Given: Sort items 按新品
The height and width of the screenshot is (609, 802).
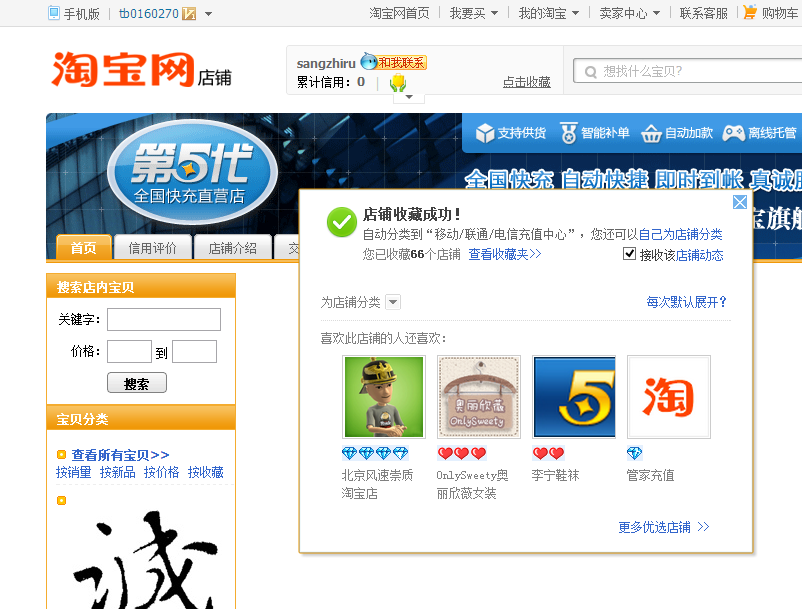Looking at the screenshot, I should pyautogui.click(x=118, y=472).
